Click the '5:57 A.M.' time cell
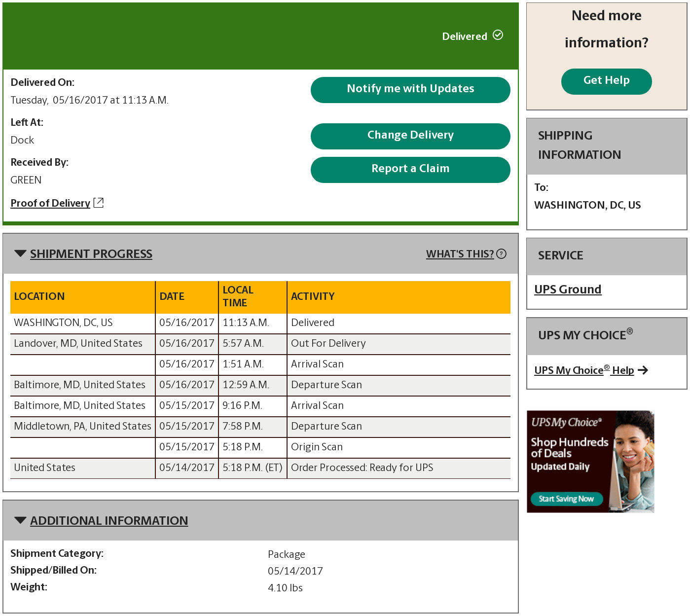Screen dimensions: 690x616 pyautogui.click(x=253, y=344)
